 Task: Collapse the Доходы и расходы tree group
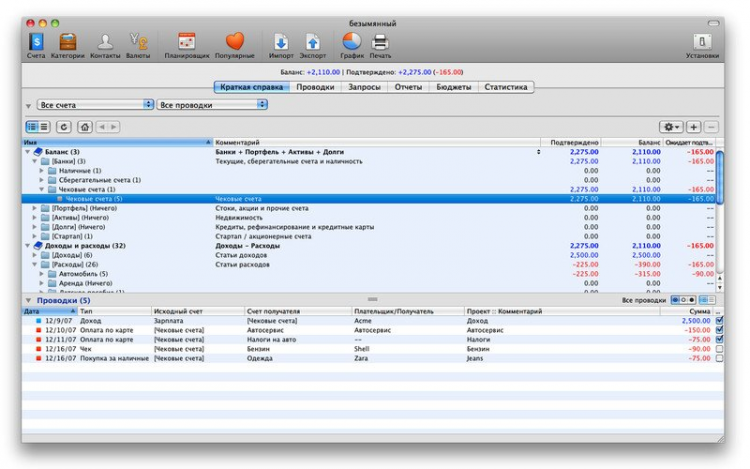coord(28,245)
